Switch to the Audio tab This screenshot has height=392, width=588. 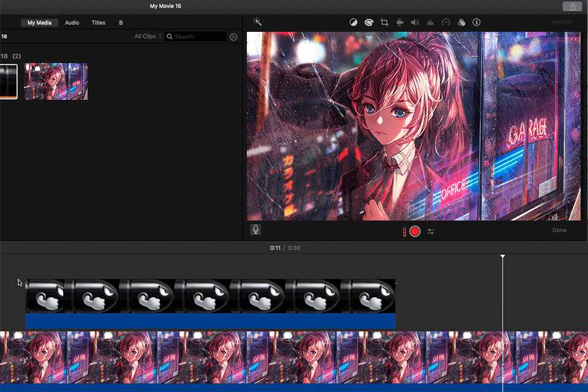pyautogui.click(x=72, y=23)
